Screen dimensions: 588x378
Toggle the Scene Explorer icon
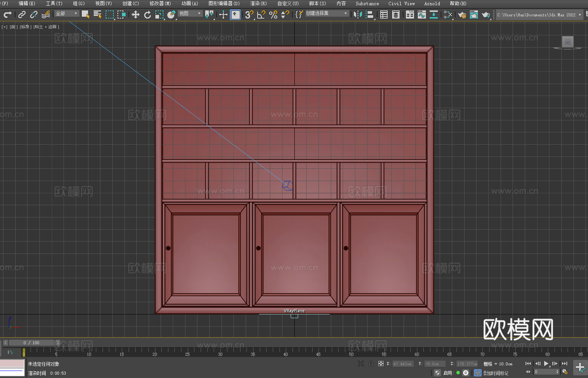pyautogui.click(x=384, y=14)
